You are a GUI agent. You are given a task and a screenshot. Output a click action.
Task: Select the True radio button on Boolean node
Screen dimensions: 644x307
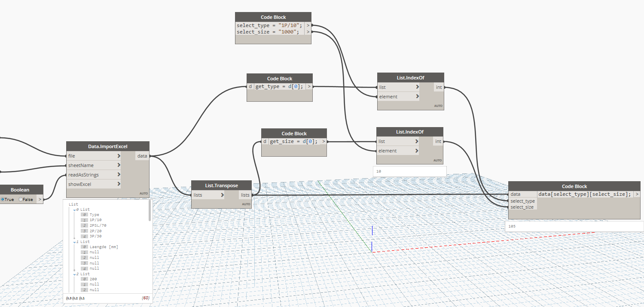(x=3, y=199)
